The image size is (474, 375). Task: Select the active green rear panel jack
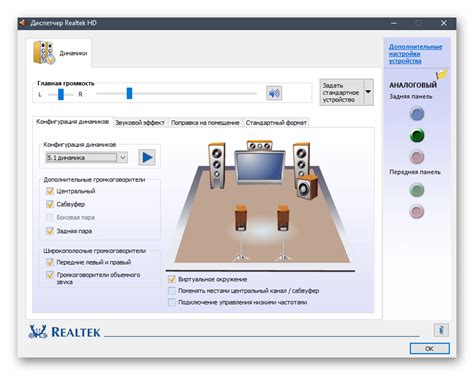417,135
